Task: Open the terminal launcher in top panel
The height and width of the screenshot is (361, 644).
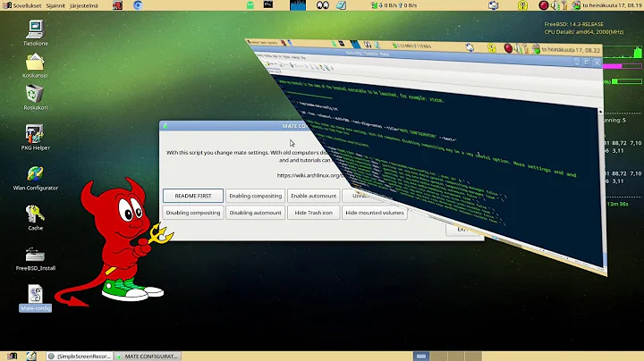Action: [x=268, y=4]
